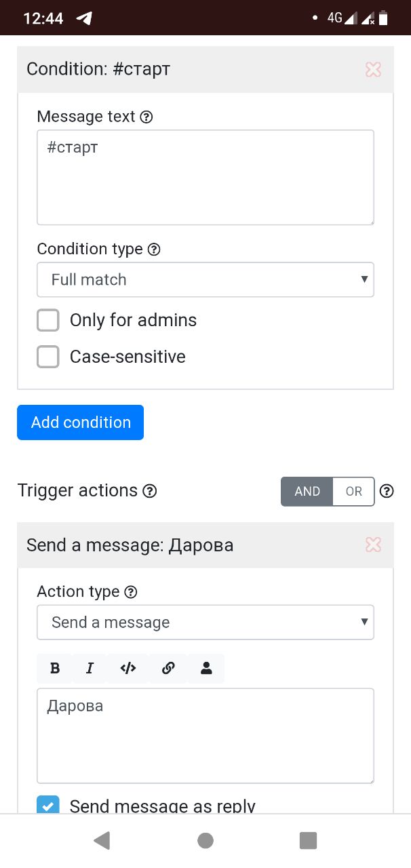Screen dimensions: 411x868
Task: Switch trigger actions to OR
Action: point(354,492)
